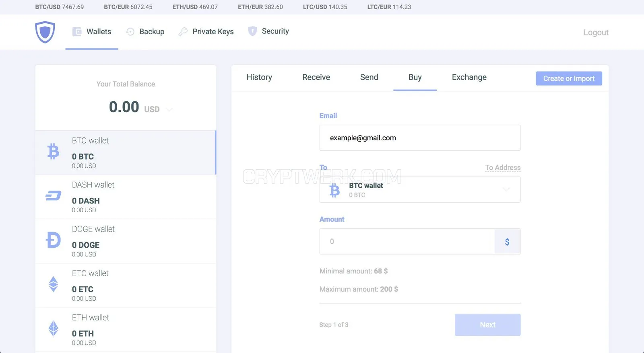The height and width of the screenshot is (353, 644).
Task: Select the DOGE wallet row
Action: pyautogui.click(x=126, y=241)
